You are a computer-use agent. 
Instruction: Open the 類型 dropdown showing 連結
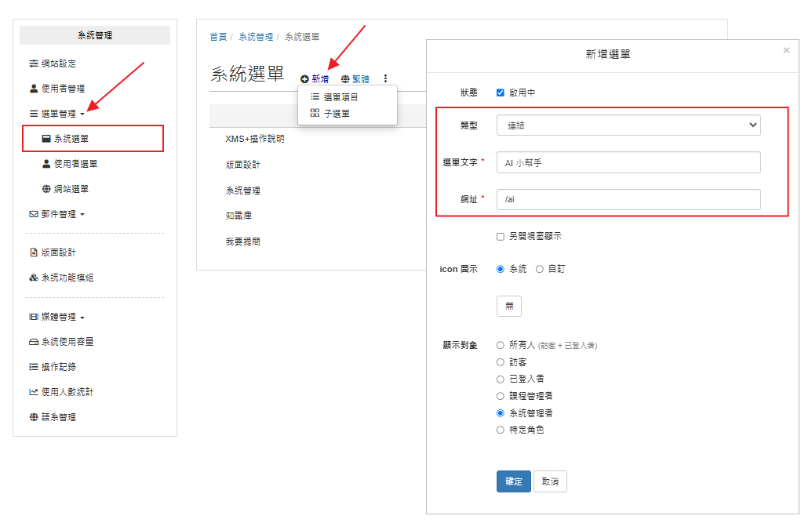[x=628, y=125]
